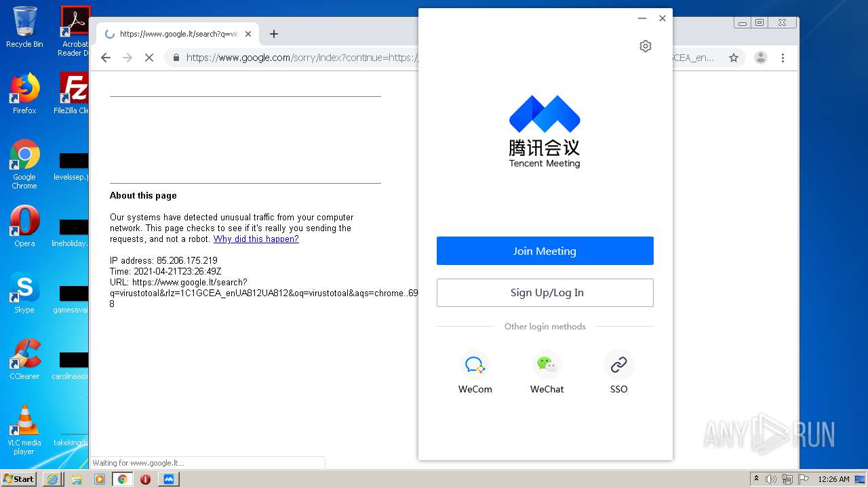868x488 pixels.
Task: Click the Sign Up/Log In button
Action: [545, 293]
